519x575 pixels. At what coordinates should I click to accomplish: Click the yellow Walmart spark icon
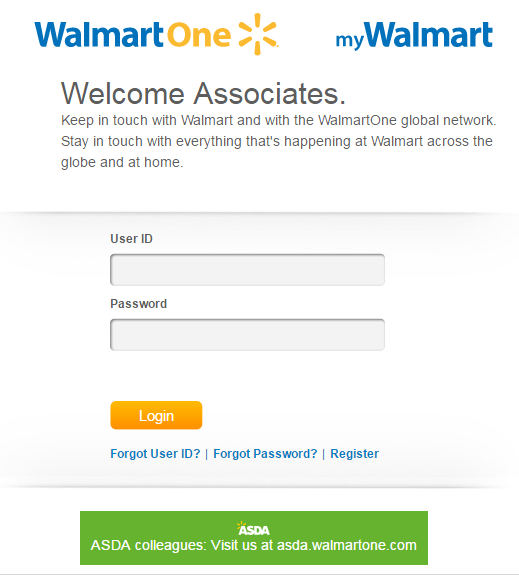pyautogui.click(x=258, y=34)
